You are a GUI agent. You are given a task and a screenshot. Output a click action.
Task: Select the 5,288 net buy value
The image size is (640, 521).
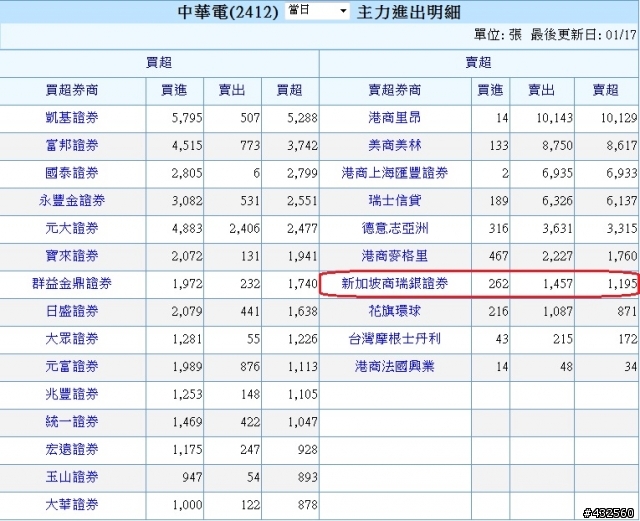(x=302, y=118)
